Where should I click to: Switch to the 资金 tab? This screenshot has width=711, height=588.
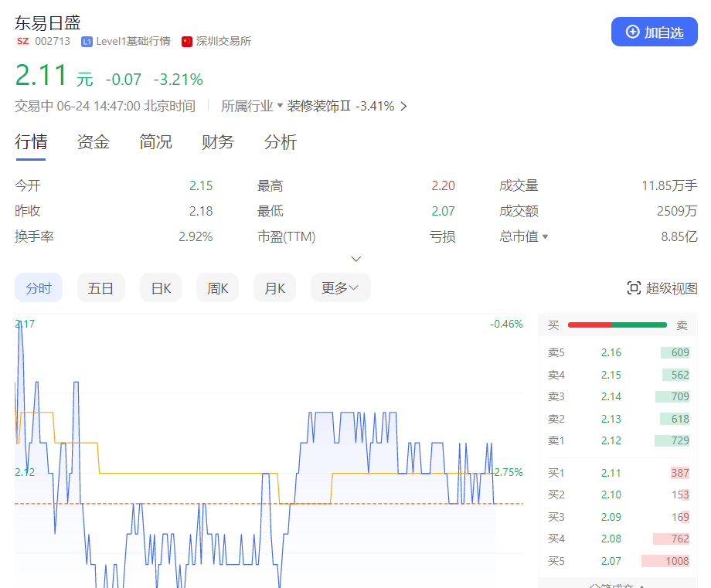(93, 142)
